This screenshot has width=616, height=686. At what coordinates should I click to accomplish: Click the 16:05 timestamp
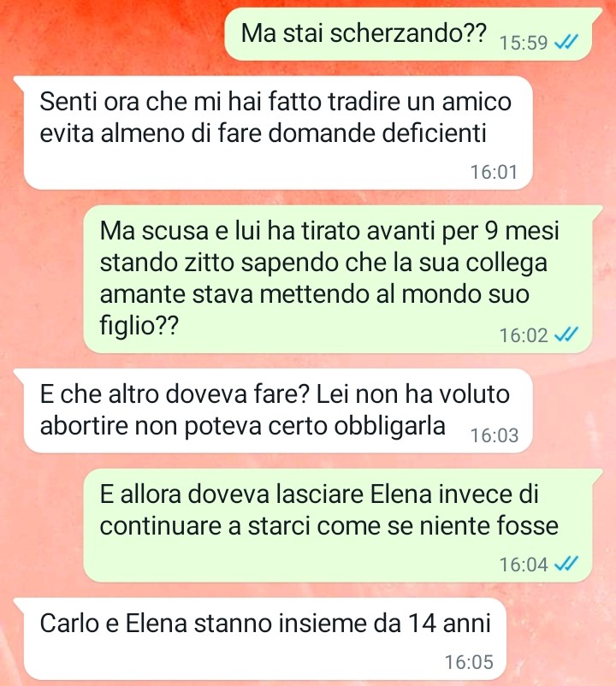pyautogui.click(x=469, y=662)
